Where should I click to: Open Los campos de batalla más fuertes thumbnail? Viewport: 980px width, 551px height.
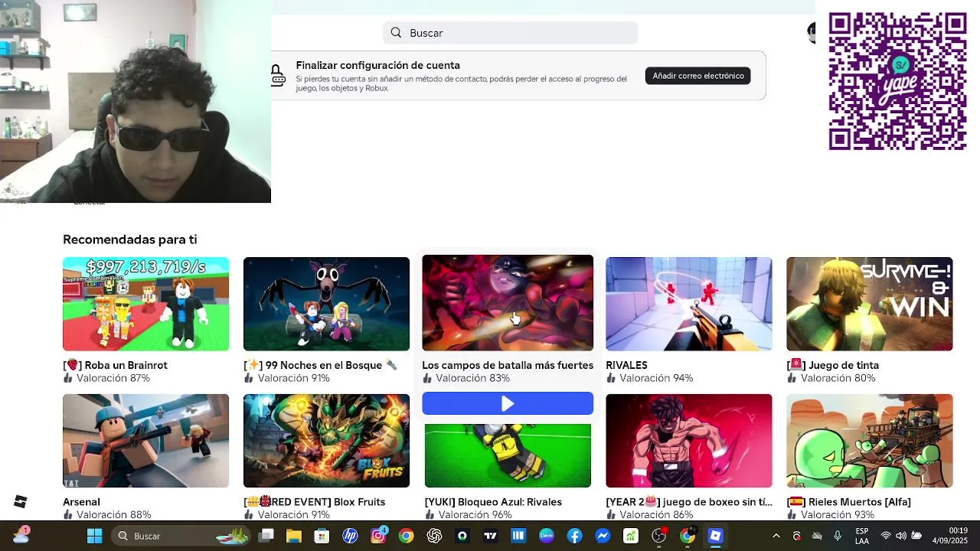pyautogui.click(x=508, y=303)
